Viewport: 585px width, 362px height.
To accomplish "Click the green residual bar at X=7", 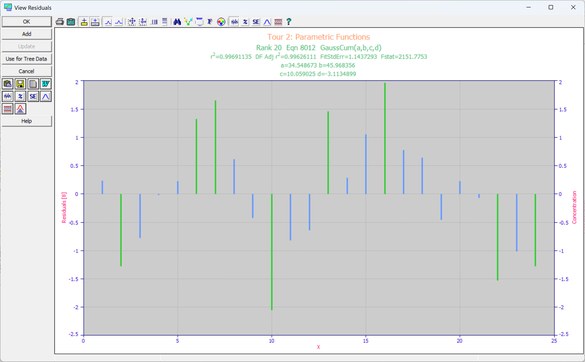I will point(215,147).
